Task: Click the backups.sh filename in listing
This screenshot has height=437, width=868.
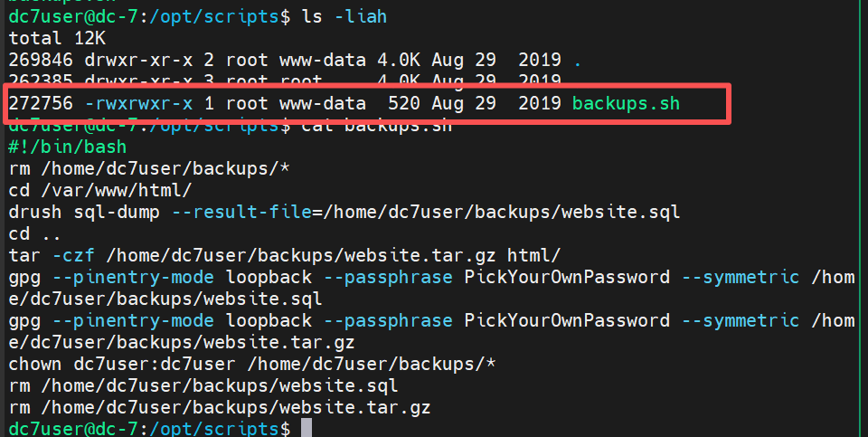Action: click(x=626, y=103)
